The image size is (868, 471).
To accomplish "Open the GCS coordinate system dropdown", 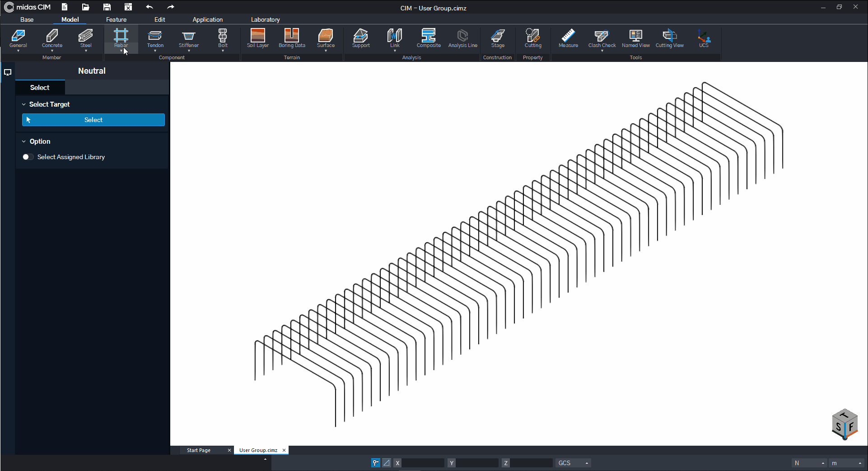I will point(573,463).
